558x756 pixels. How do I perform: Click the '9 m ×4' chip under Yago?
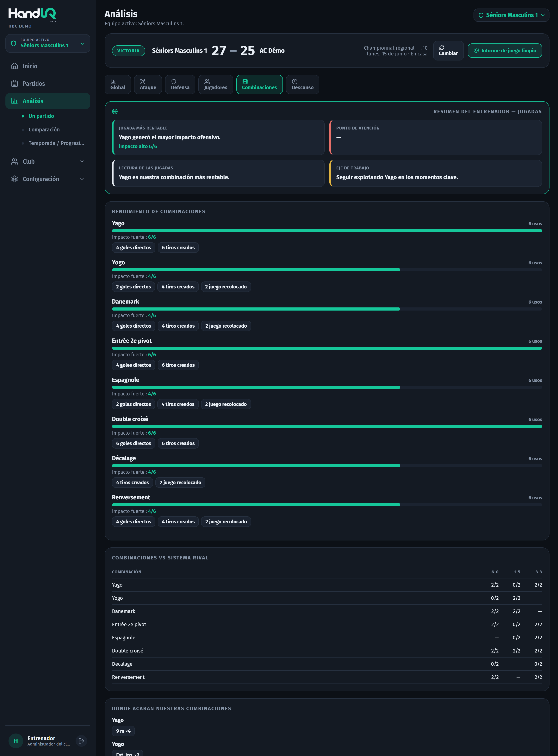tap(123, 731)
